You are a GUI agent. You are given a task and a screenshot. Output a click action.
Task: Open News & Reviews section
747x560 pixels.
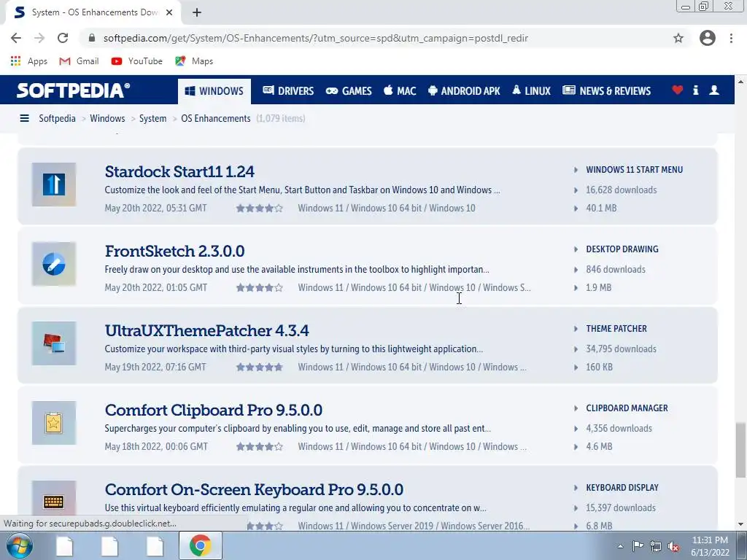point(606,90)
